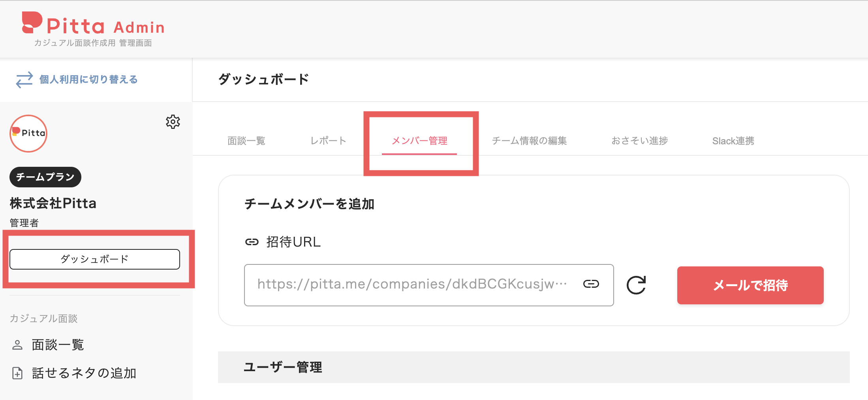Switch to the レポート tab
The width and height of the screenshot is (868, 400).
[328, 141]
